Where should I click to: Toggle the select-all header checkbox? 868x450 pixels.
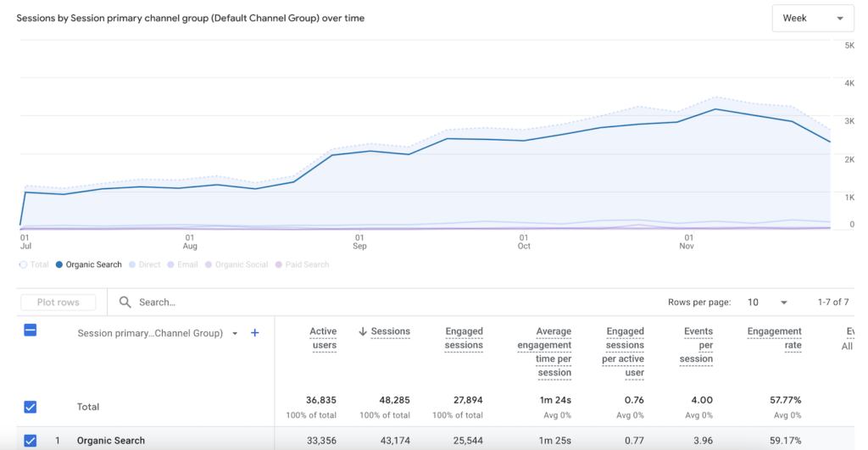(x=31, y=331)
